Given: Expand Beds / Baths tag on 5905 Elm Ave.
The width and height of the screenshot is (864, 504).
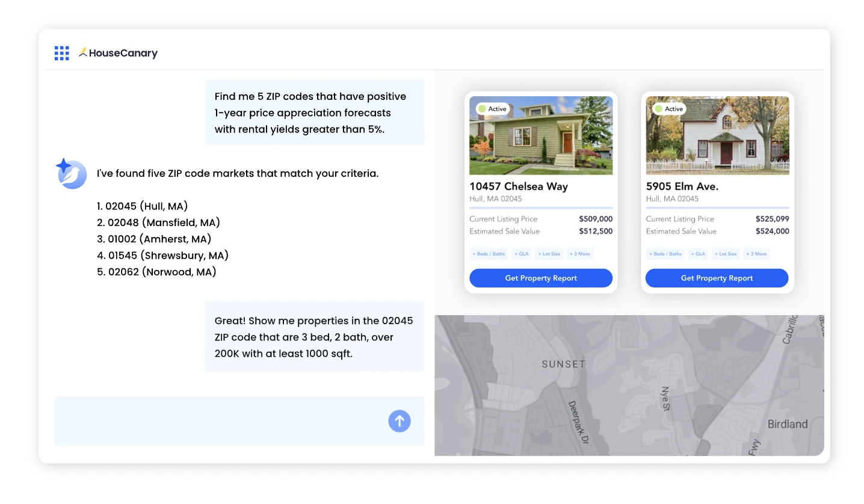Looking at the screenshot, I should click(665, 254).
